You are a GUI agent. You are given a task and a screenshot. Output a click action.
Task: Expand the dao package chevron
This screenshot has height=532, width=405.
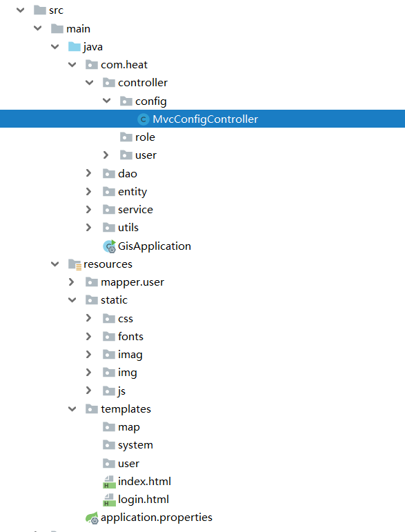(x=88, y=173)
